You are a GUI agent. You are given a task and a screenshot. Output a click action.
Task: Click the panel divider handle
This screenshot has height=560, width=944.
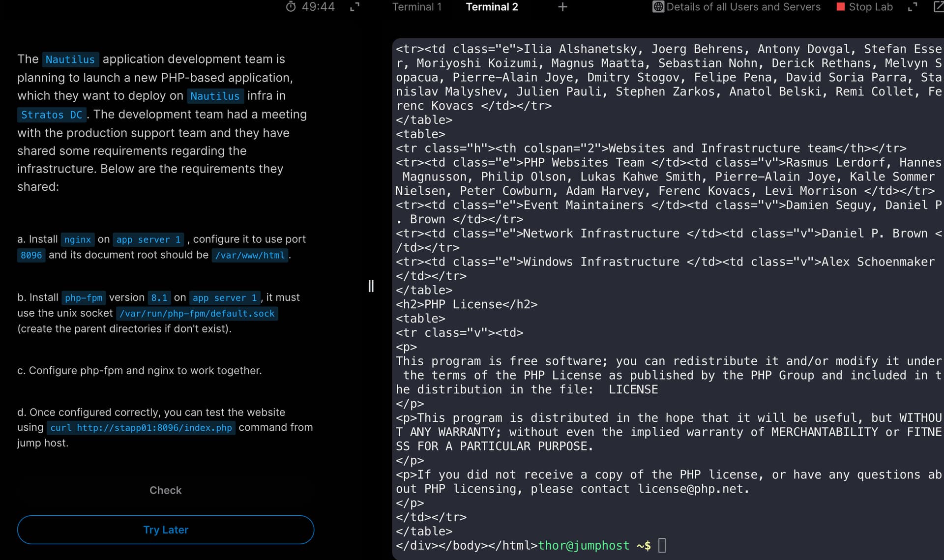coord(371,286)
